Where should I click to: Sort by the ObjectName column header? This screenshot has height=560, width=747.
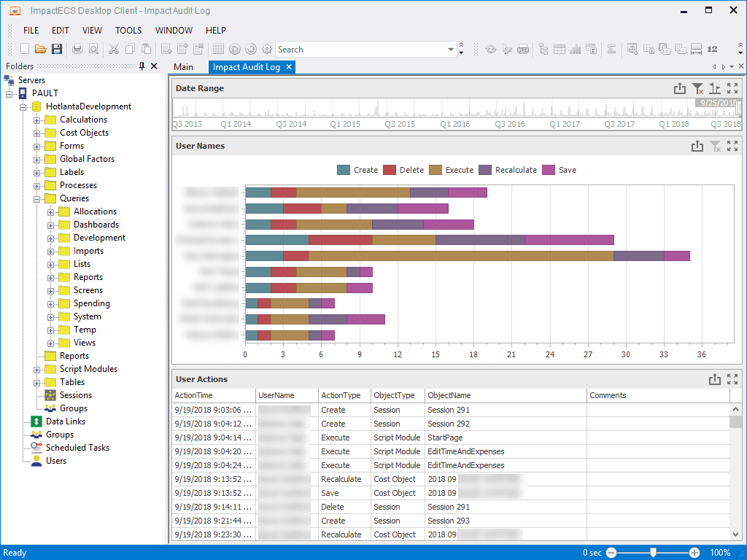(x=506, y=395)
